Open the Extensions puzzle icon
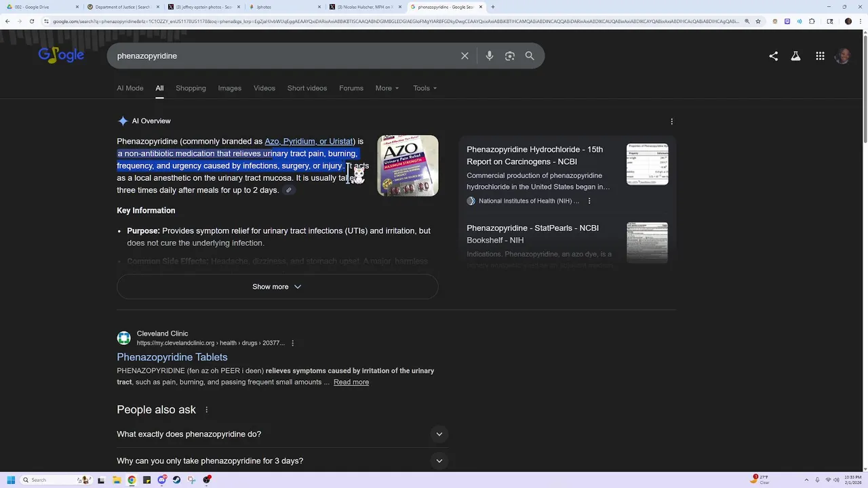Viewport: 868px width, 488px height. (x=812, y=21)
